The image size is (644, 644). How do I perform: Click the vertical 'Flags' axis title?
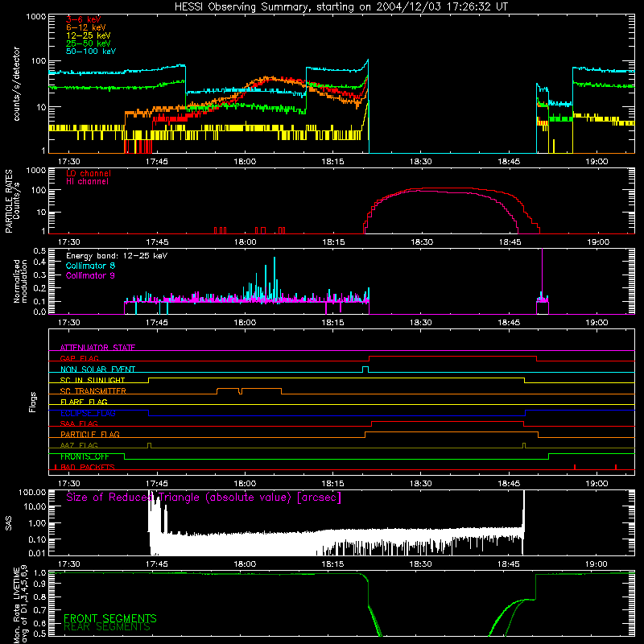tap(33, 402)
